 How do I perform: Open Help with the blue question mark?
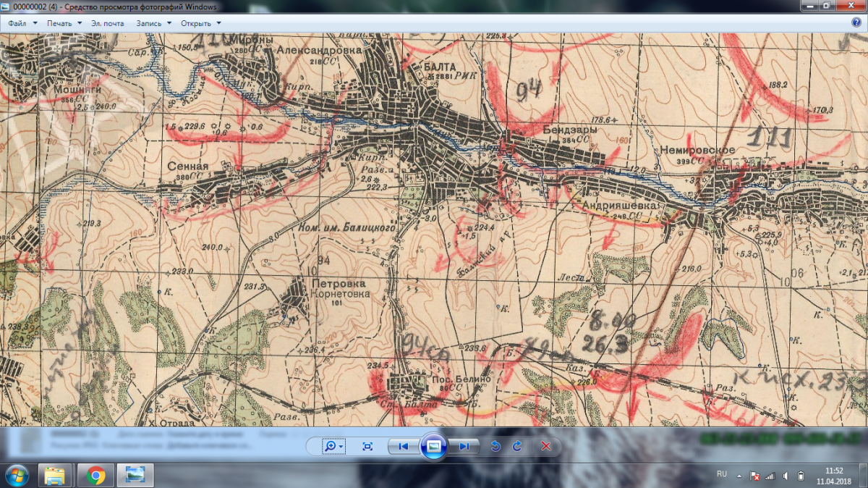pos(856,22)
